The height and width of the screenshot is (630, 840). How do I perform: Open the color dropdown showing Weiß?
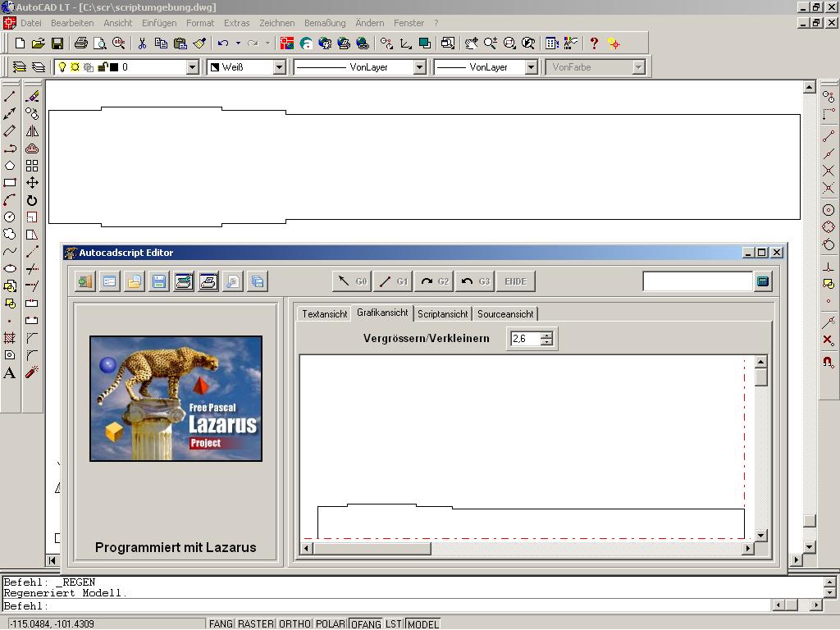pyautogui.click(x=279, y=67)
